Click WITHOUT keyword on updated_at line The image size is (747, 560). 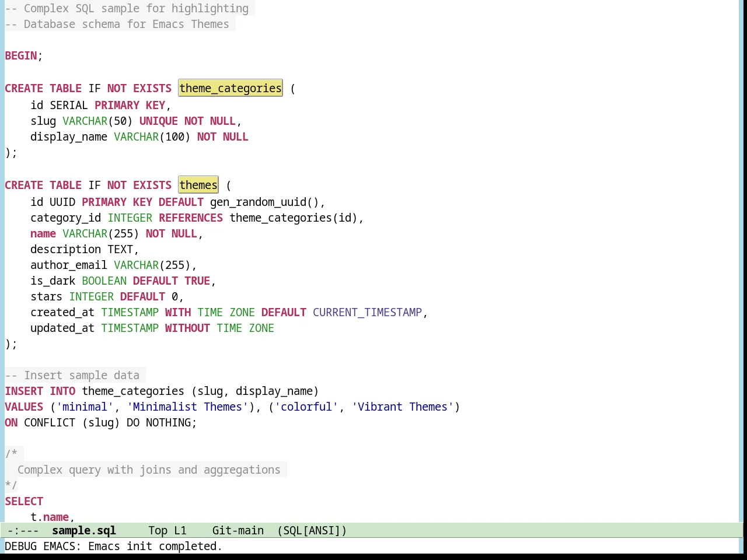[x=187, y=328]
